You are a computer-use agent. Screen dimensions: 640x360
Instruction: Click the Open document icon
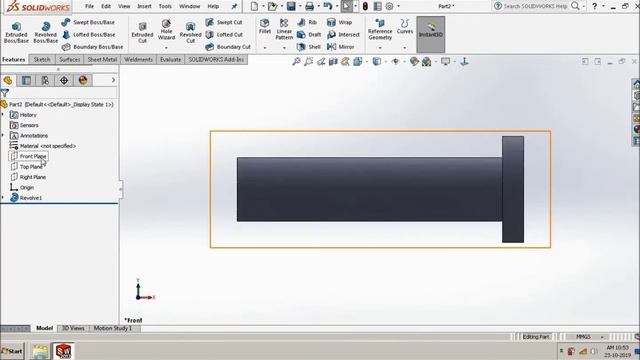point(272,6)
